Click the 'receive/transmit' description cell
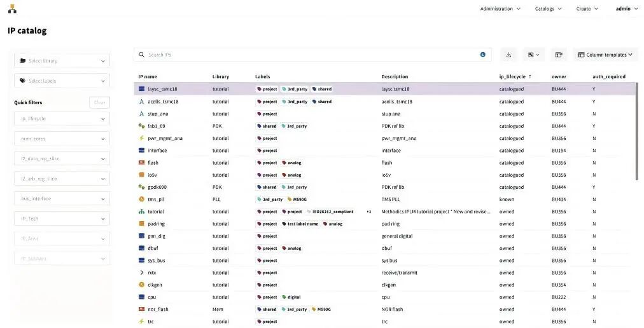Viewport: 644px width, 328px height. (x=399, y=273)
